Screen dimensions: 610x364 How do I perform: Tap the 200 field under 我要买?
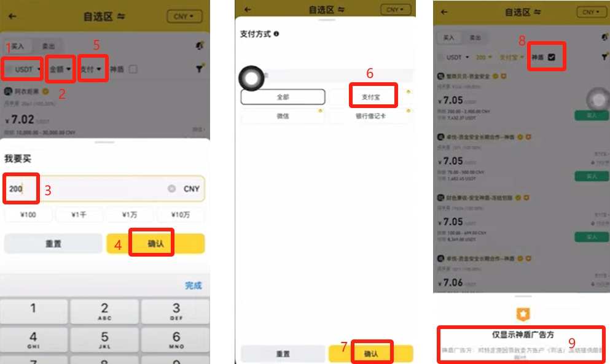coord(104,188)
